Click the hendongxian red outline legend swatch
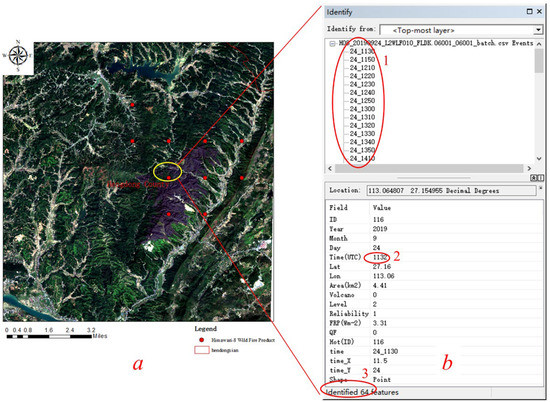 [x=202, y=350]
